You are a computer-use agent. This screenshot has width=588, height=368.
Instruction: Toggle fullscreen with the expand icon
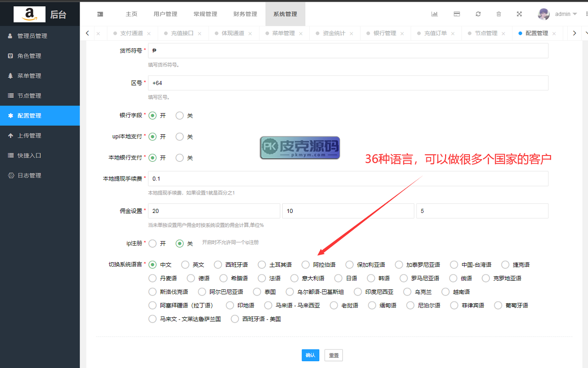pos(519,14)
